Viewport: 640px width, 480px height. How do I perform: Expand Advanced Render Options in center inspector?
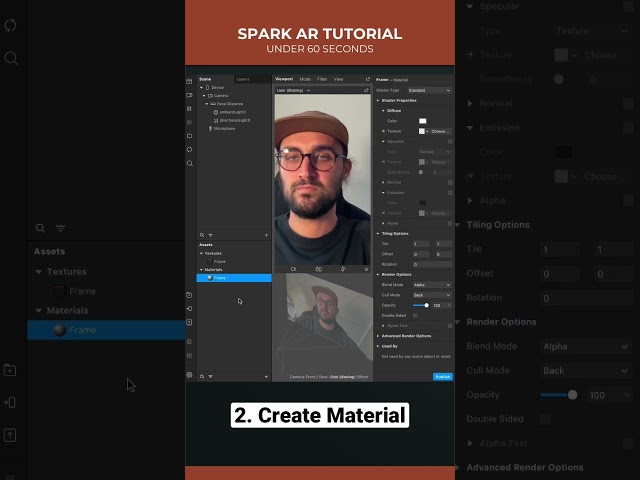378,336
